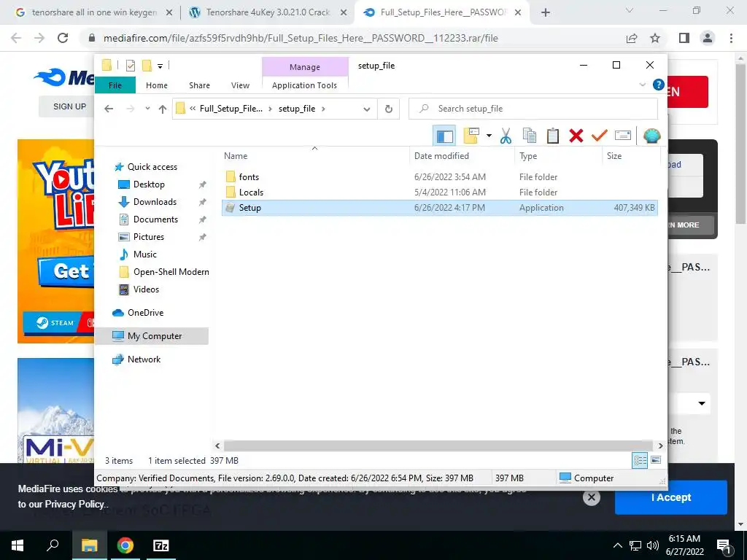The image size is (747, 560).
Task: Open the File ribbon tab
Action: [x=115, y=85]
